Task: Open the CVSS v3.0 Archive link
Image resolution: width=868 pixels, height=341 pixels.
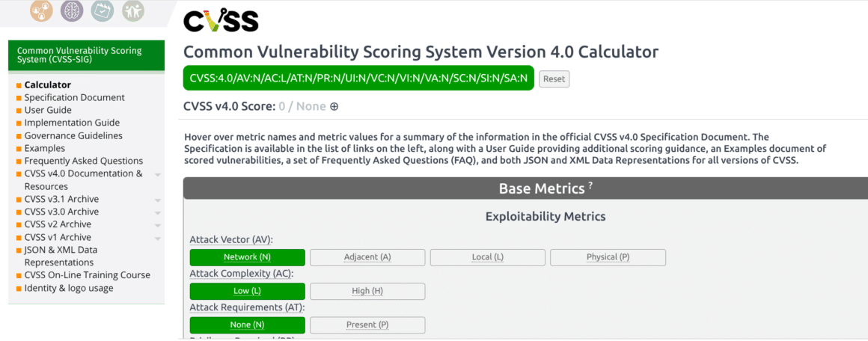Action: (61, 212)
